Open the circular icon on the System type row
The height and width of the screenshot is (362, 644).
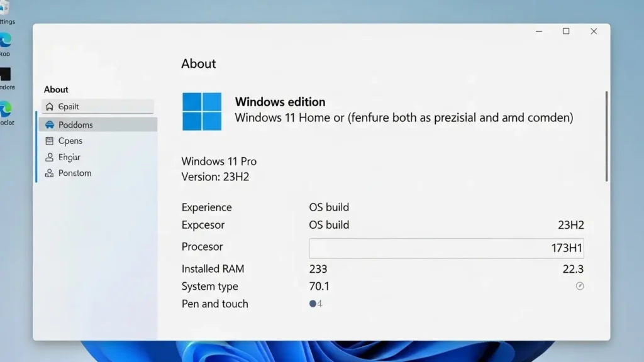point(579,287)
